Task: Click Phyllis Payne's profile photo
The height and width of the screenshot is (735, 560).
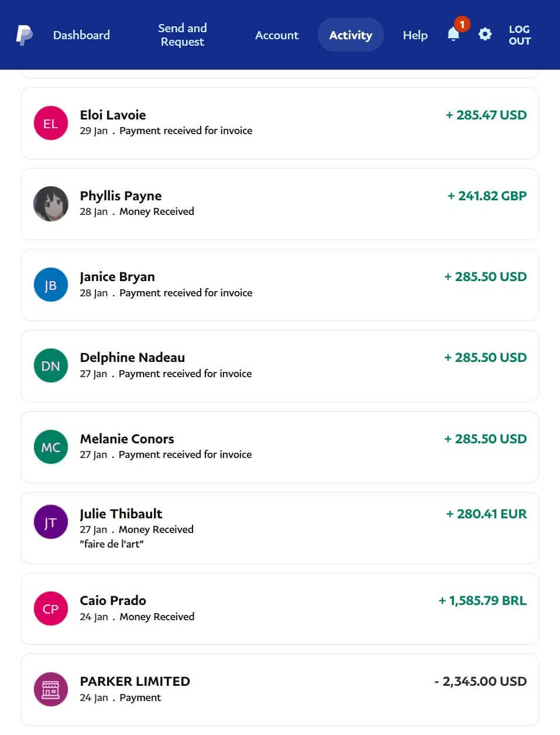Action: pos(51,204)
